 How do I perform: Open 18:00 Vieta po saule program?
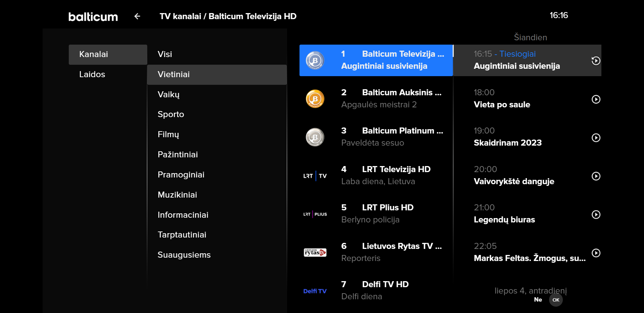(527, 99)
